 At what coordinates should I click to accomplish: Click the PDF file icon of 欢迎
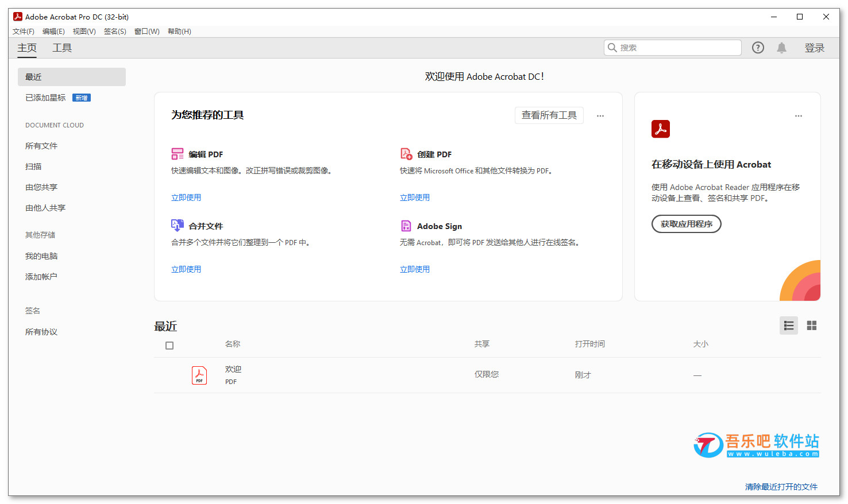point(199,375)
